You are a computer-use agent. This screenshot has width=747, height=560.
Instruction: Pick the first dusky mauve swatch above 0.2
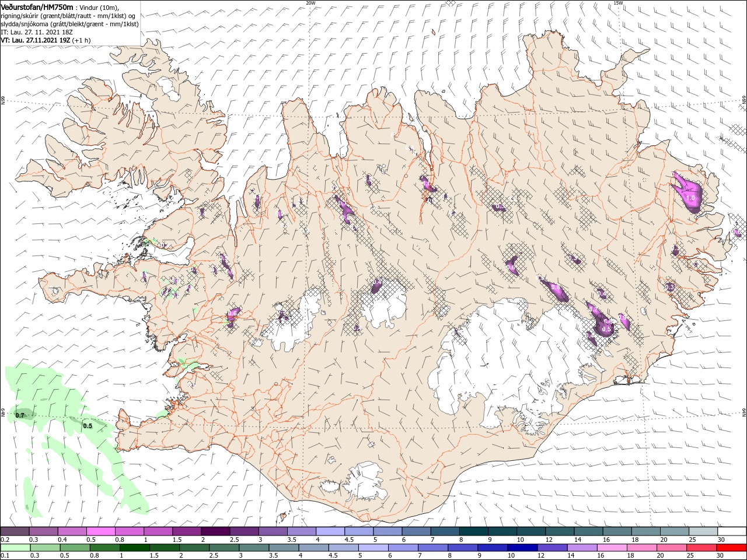pyautogui.click(x=15, y=531)
